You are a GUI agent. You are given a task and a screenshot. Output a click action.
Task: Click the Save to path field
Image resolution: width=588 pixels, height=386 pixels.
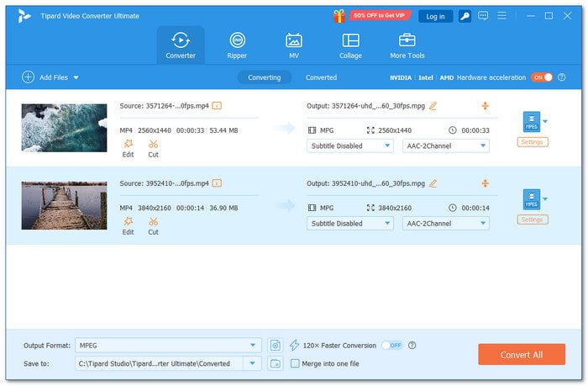coord(159,363)
